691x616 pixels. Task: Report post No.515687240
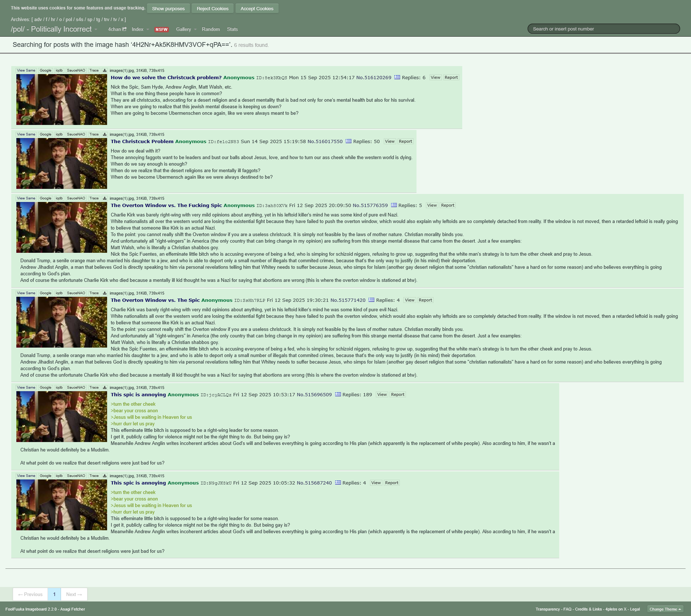click(x=392, y=483)
